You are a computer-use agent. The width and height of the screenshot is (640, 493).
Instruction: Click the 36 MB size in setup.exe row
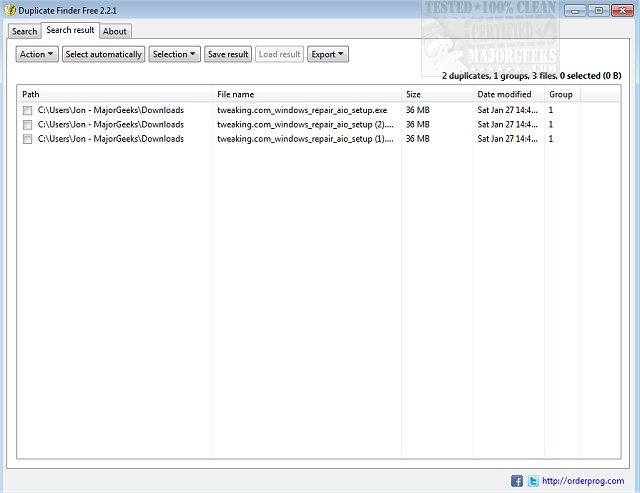tap(418, 110)
